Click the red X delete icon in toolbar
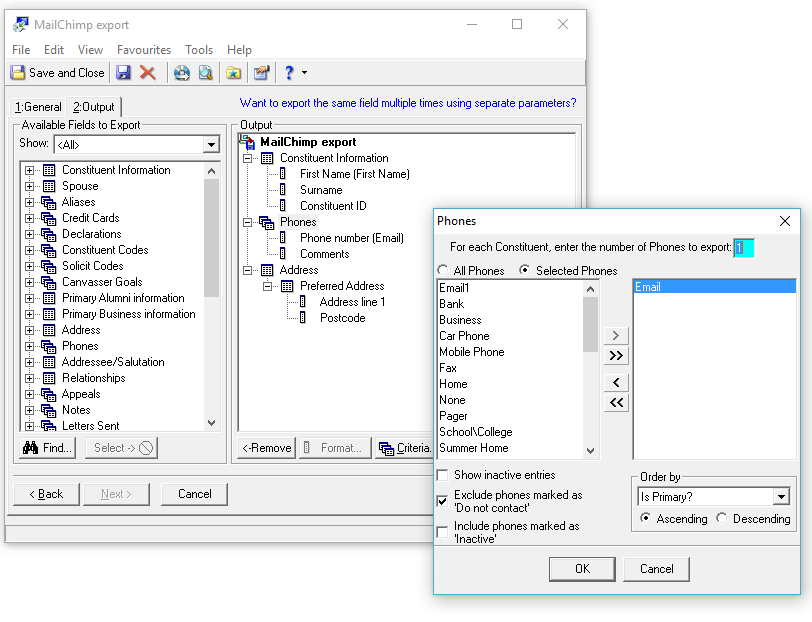The image size is (812, 622). 148,73
